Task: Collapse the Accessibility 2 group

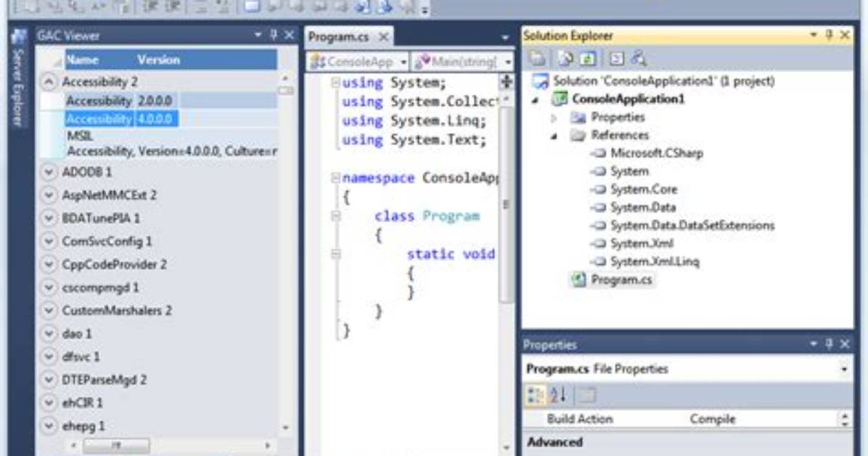Action: (49, 82)
